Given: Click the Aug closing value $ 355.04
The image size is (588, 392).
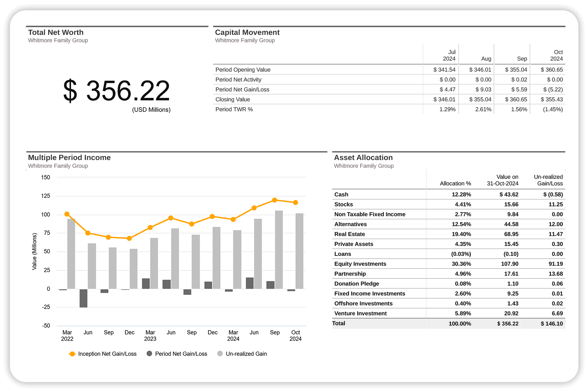Looking at the screenshot, I should point(480,99).
